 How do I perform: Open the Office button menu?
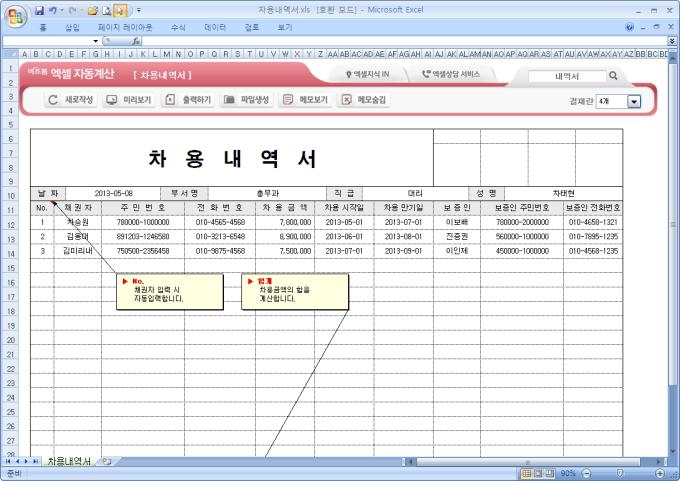pyautogui.click(x=16, y=16)
